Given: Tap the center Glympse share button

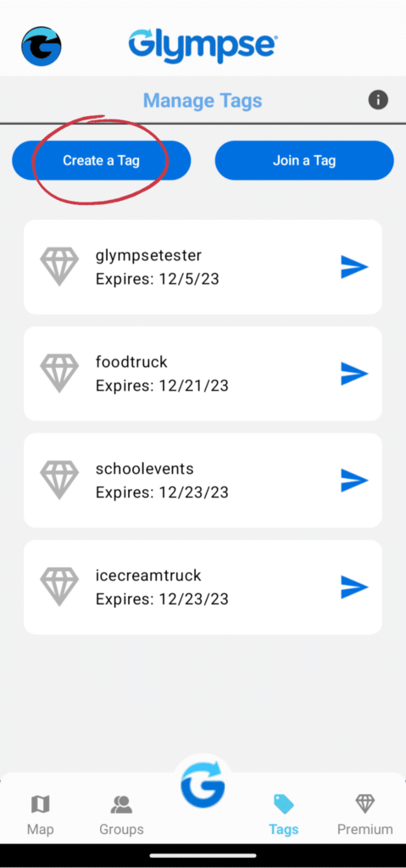Looking at the screenshot, I should [x=203, y=787].
